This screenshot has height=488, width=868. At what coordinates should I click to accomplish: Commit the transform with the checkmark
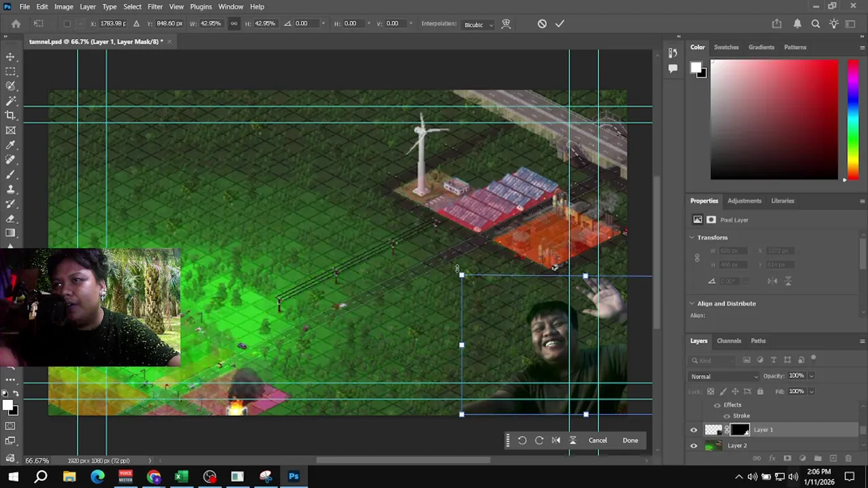tap(559, 24)
